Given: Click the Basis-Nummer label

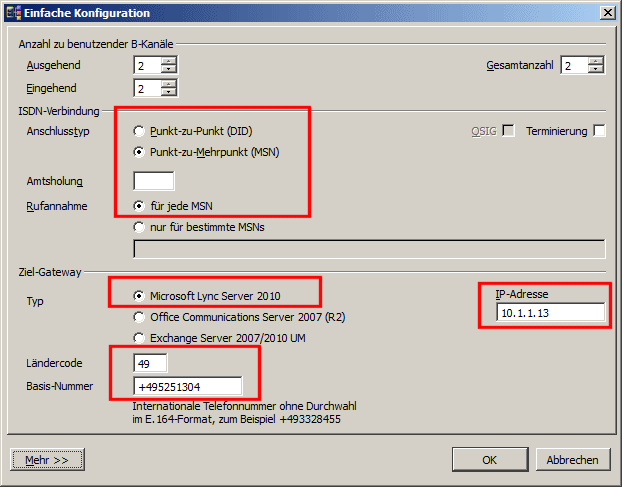Looking at the screenshot, I should tap(60, 386).
